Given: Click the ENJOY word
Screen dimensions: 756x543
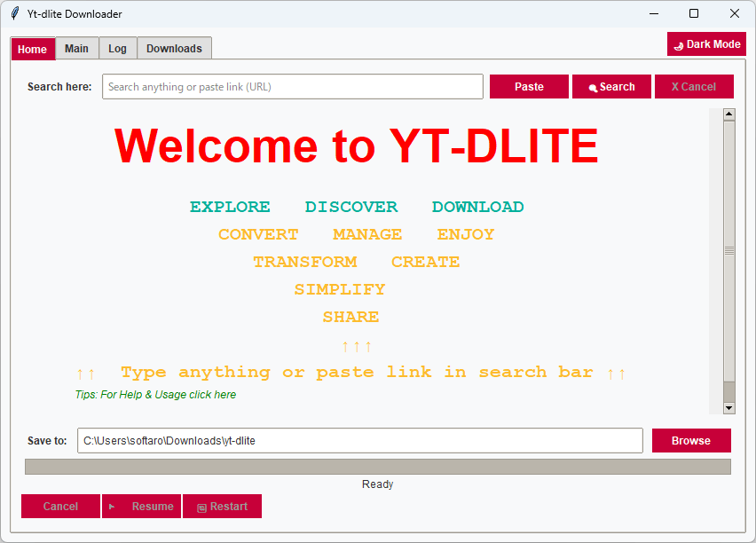Looking at the screenshot, I should [466, 234].
